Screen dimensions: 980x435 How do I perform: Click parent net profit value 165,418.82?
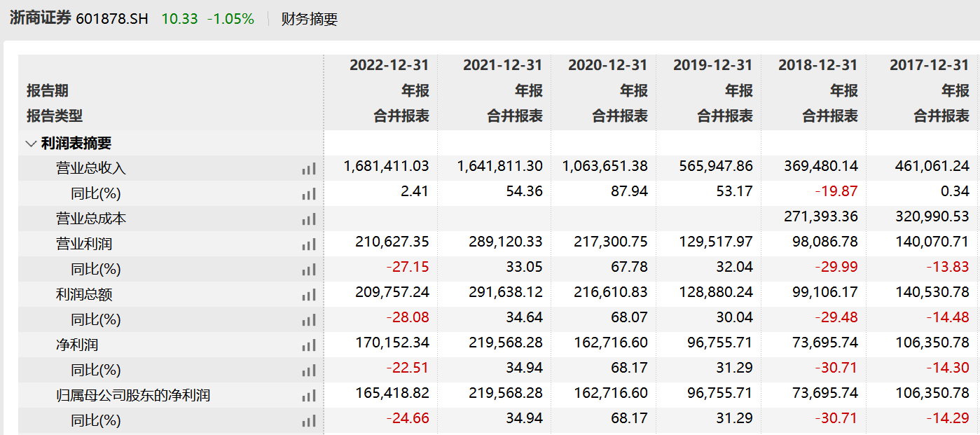point(392,394)
